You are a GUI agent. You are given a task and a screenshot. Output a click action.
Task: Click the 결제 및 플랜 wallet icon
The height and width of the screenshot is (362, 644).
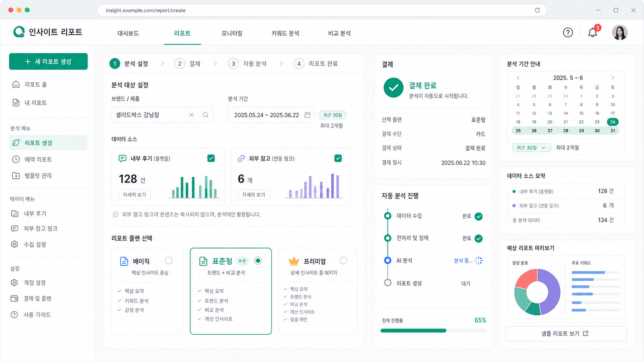[x=14, y=299]
